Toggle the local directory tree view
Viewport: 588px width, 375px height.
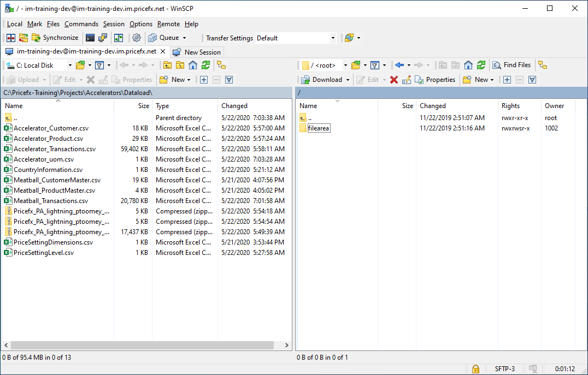tap(221, 66)
